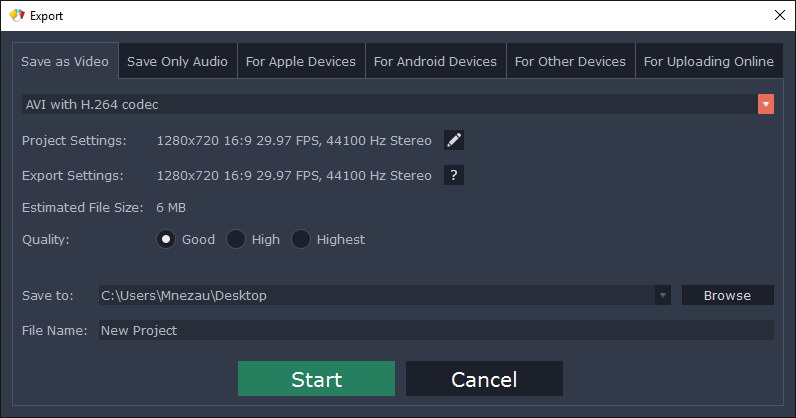Click the estimated file size value 6 MB
The width and height of the screenshot is (796, 418).
[171, 207]
